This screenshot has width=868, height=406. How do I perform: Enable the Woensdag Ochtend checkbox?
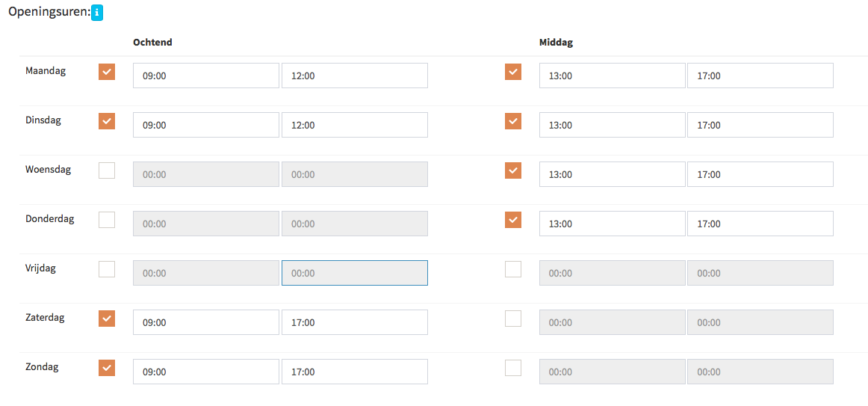pos(107,170)
